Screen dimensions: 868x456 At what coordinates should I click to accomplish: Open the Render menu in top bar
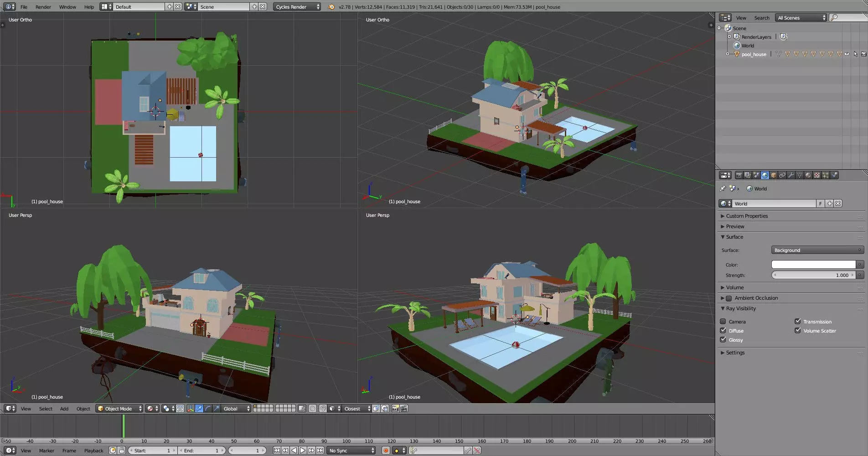pyautogui.click(x=43, y=7)
